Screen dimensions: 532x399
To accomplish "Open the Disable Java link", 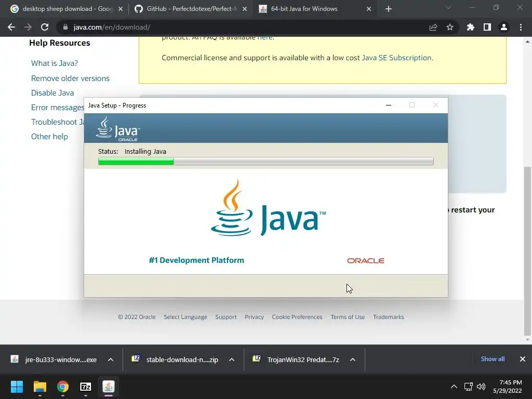I will [x=52, y=93].
